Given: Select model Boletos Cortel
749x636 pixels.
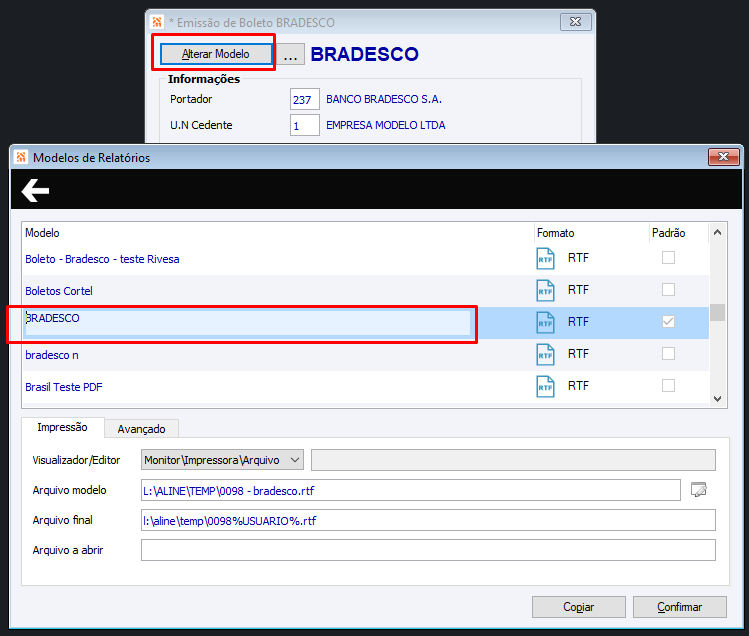Looking at the screenshot, I should click(59, 291).
